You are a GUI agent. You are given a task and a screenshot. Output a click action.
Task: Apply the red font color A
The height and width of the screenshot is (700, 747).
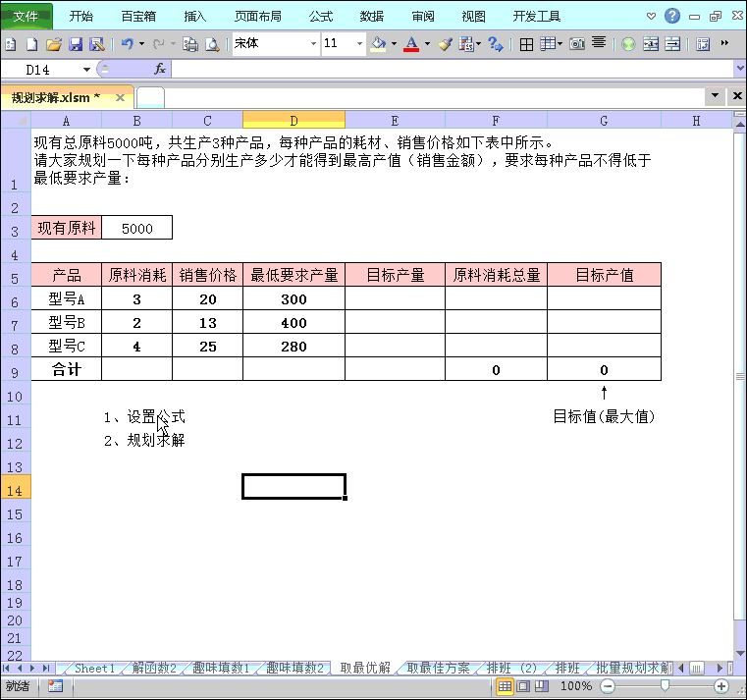tap(411, 44)
